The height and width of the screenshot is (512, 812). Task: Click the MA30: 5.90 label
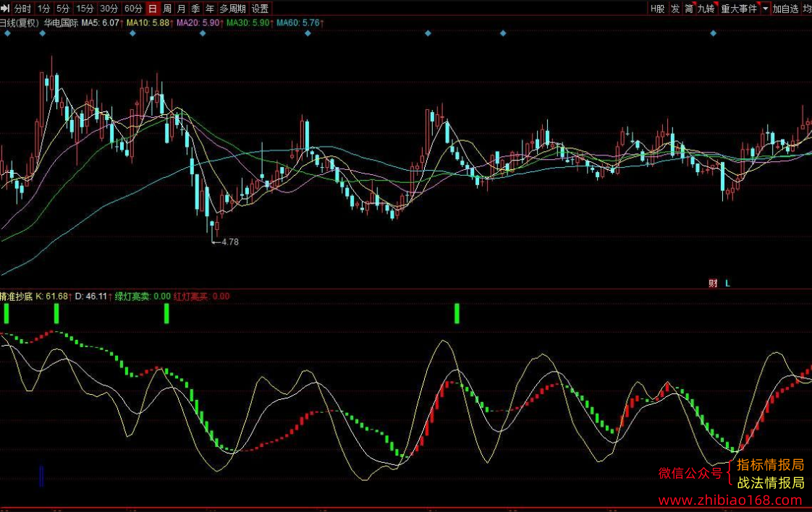[x=248, y=22]
